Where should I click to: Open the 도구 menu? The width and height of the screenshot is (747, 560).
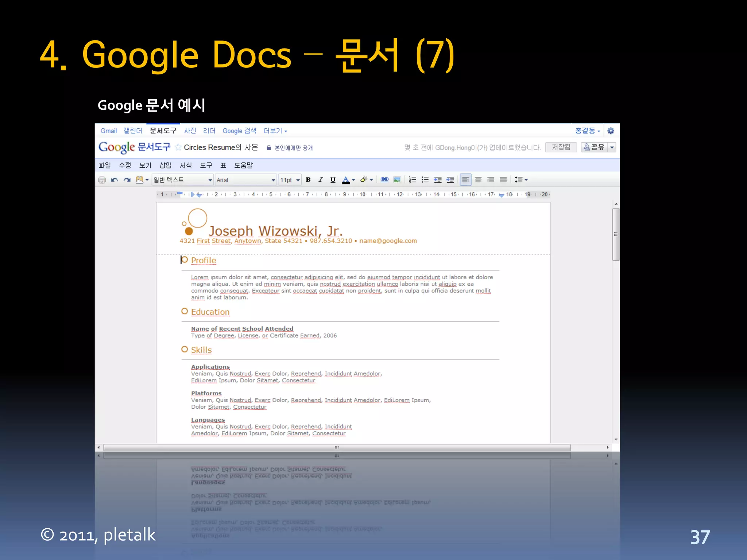(x=206, y=165)
